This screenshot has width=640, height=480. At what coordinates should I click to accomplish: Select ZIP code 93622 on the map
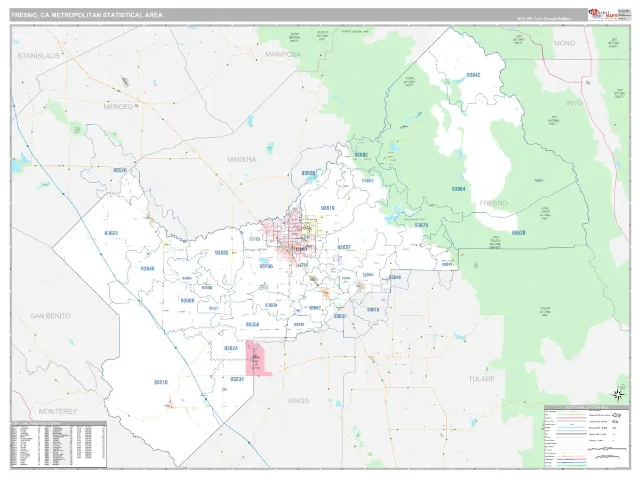(x=111, y=233)
